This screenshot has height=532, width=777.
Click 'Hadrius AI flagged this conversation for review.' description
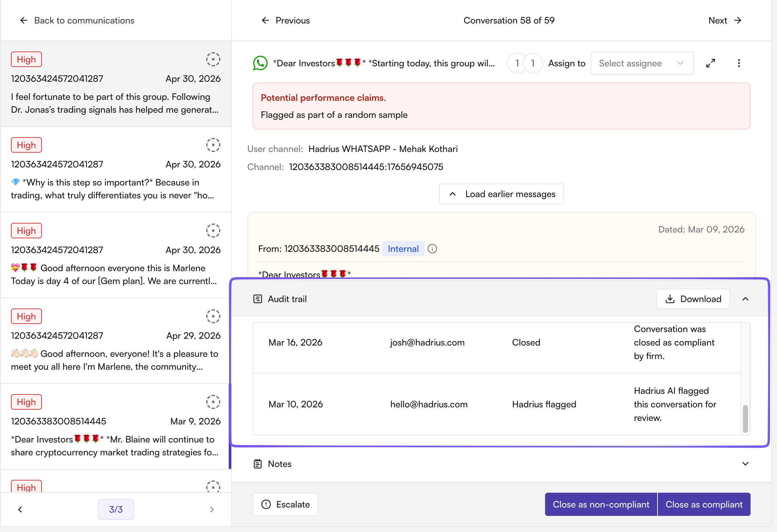point(675,404)
